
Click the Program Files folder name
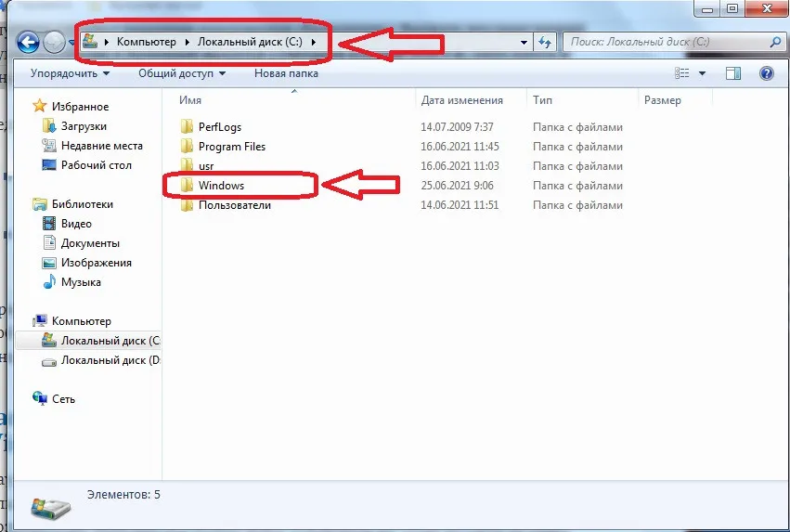point(232,147)
